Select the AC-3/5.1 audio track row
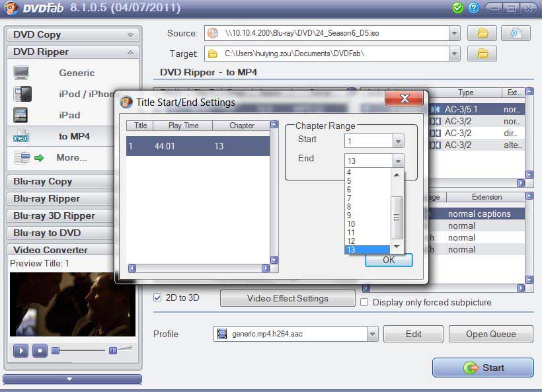542x392 pixels. [x=477, y=110]
